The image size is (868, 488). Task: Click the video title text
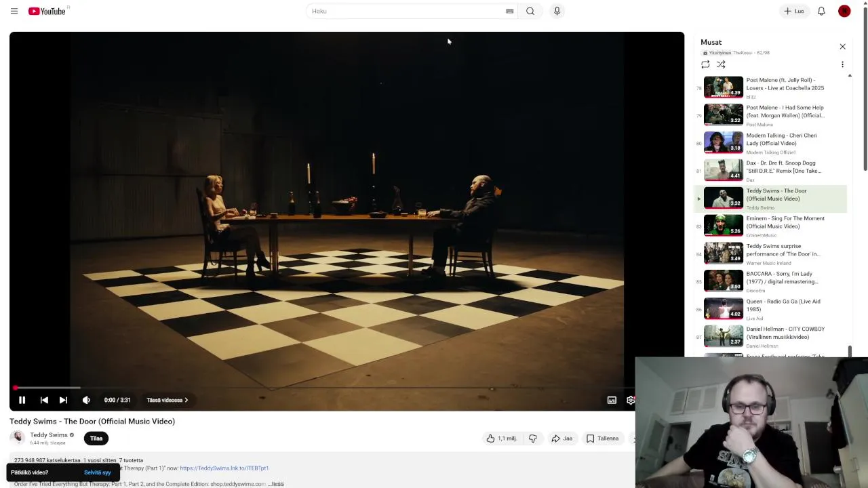[92, 422]
